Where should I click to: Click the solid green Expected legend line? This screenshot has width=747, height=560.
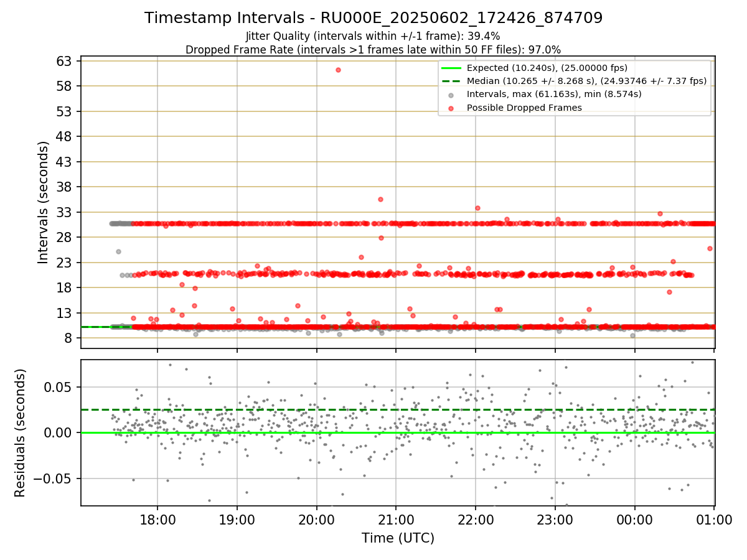pos(451,68)
